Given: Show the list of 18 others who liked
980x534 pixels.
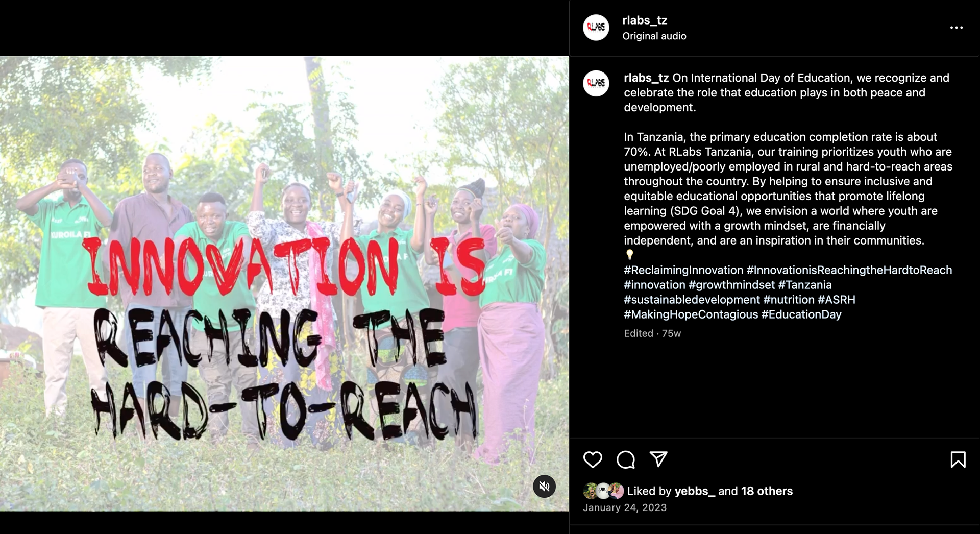Looking at the screenshot, I should coord(767,491).
